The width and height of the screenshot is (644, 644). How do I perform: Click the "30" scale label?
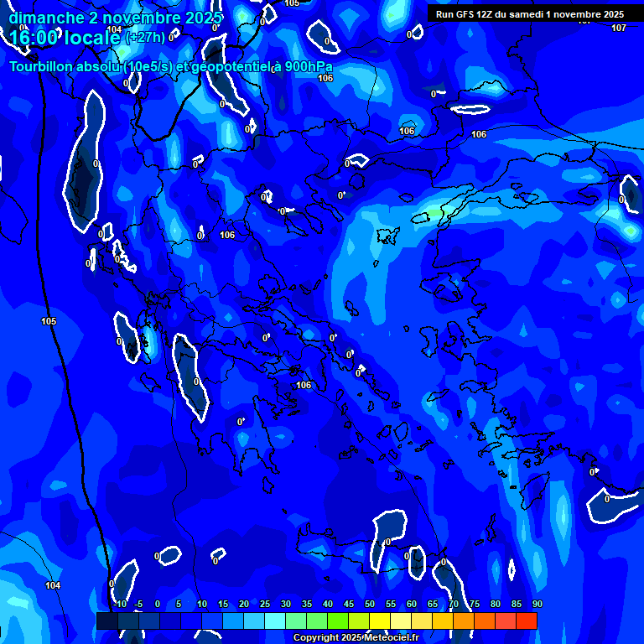286,604
